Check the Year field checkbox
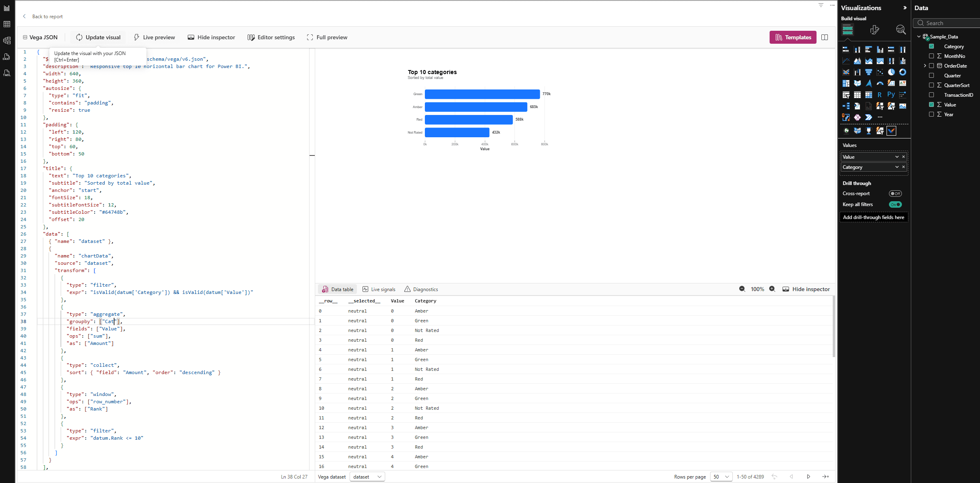The height and width of the screenshot is (483, 980). [x=931, y=115]
